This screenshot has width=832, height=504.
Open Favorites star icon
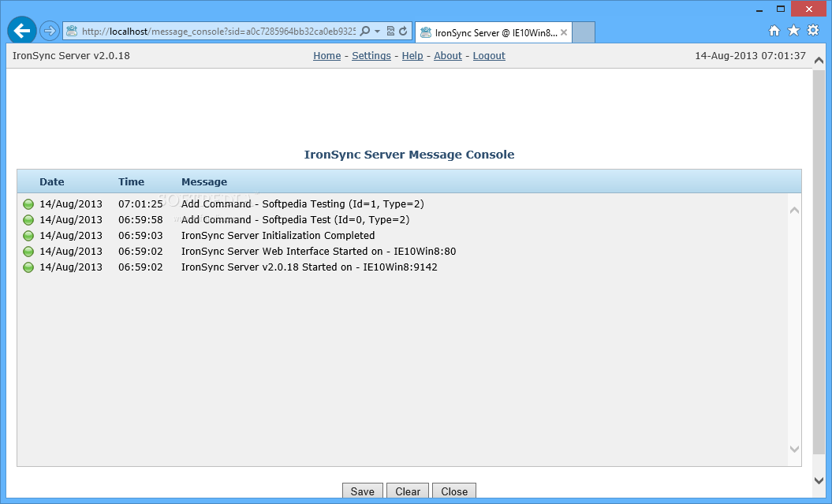(x=793, y=31)
